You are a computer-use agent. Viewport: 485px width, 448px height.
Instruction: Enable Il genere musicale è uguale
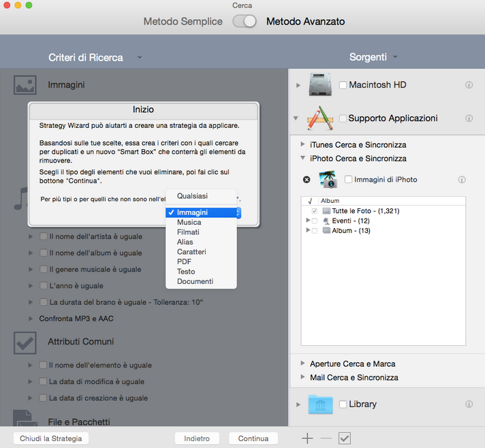[x=44, y=270]
